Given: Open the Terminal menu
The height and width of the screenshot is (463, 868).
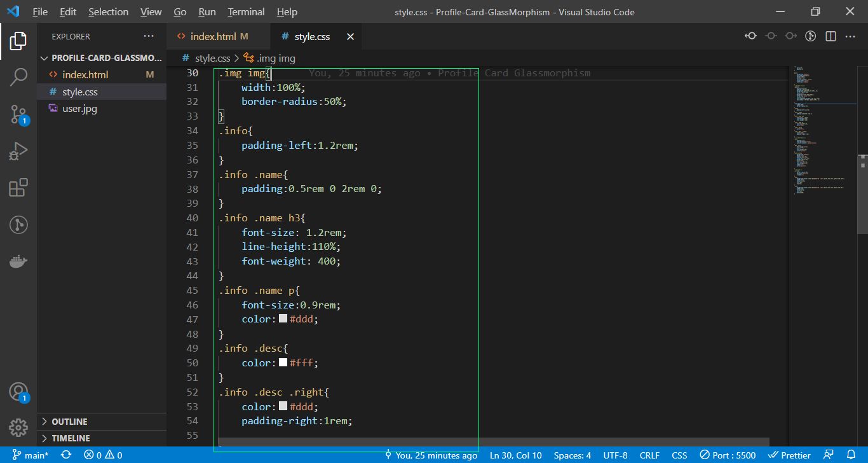Looking at the screenshot, I should (246, 12).
